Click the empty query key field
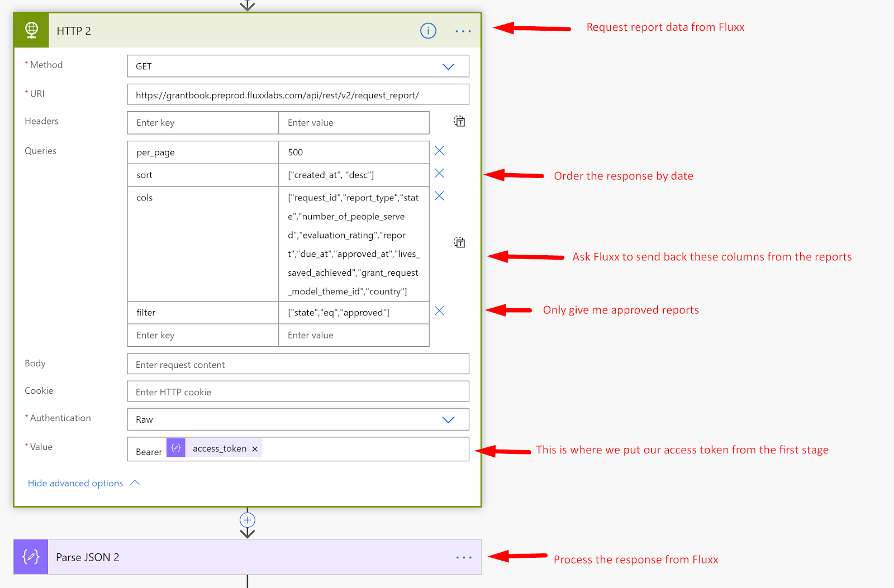 [x=203, y=336]
